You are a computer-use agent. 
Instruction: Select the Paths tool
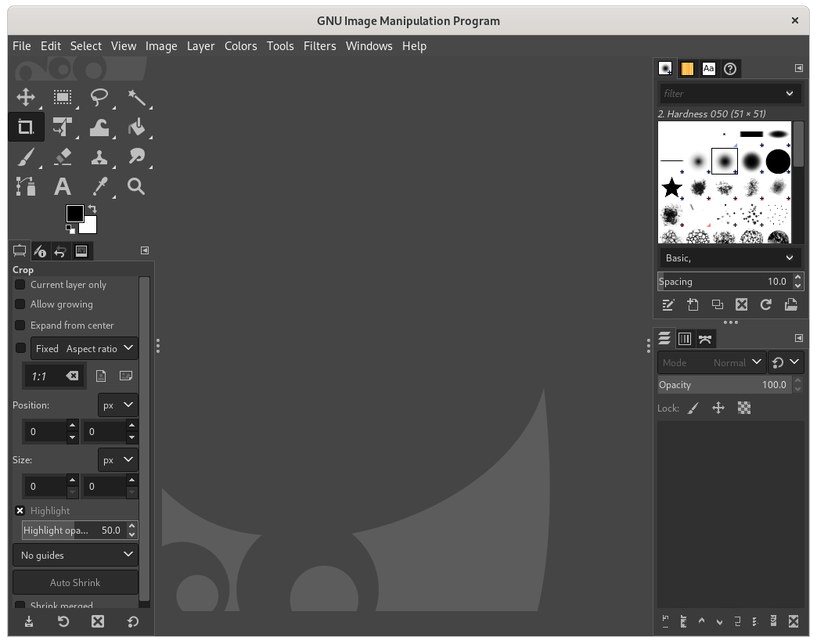coord(26,186)
